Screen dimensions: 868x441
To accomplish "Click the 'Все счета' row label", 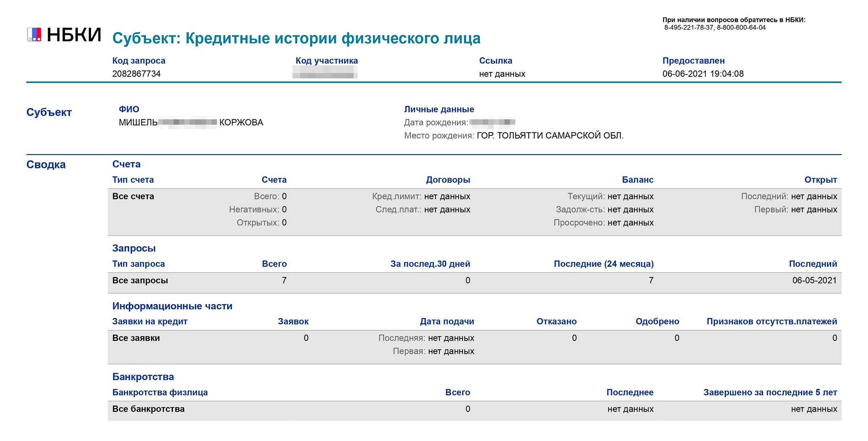I will click(133, 196).
